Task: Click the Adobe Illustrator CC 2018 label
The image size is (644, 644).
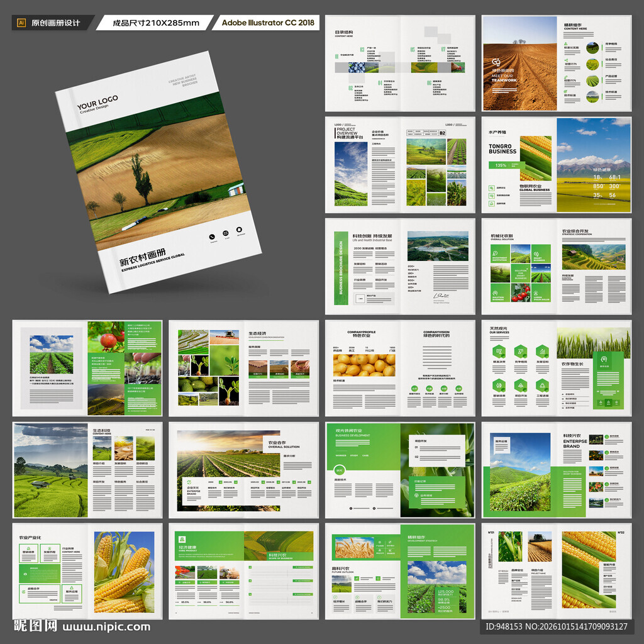Action: click(x=267, y=23)
